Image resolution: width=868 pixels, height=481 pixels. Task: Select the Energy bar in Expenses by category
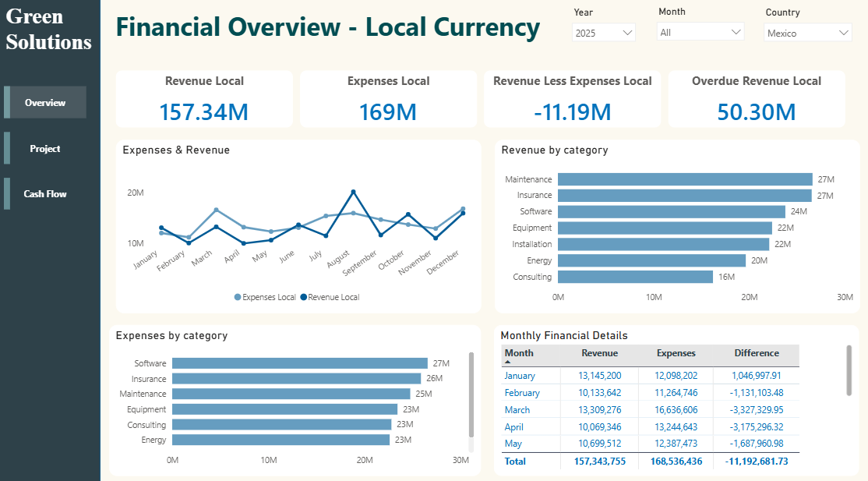[x=281, y=440]
